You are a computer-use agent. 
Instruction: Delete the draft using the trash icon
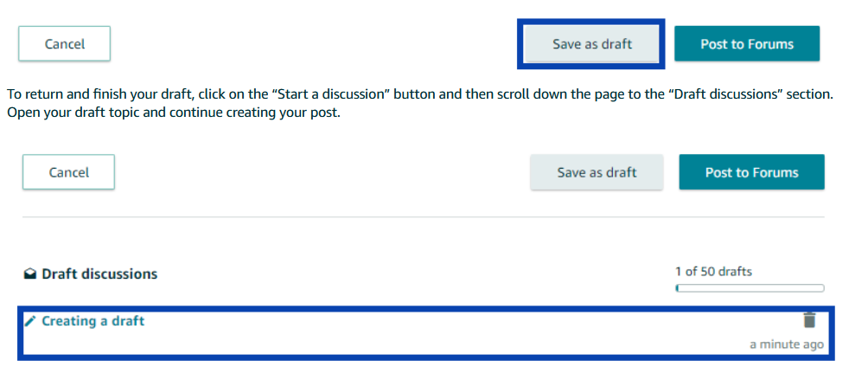[809, 320]
